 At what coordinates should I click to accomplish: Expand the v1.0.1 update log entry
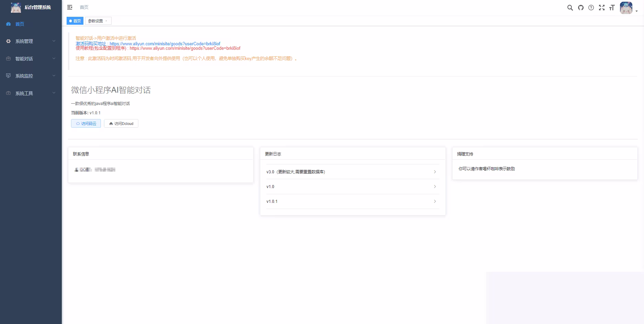pos(353,201)
